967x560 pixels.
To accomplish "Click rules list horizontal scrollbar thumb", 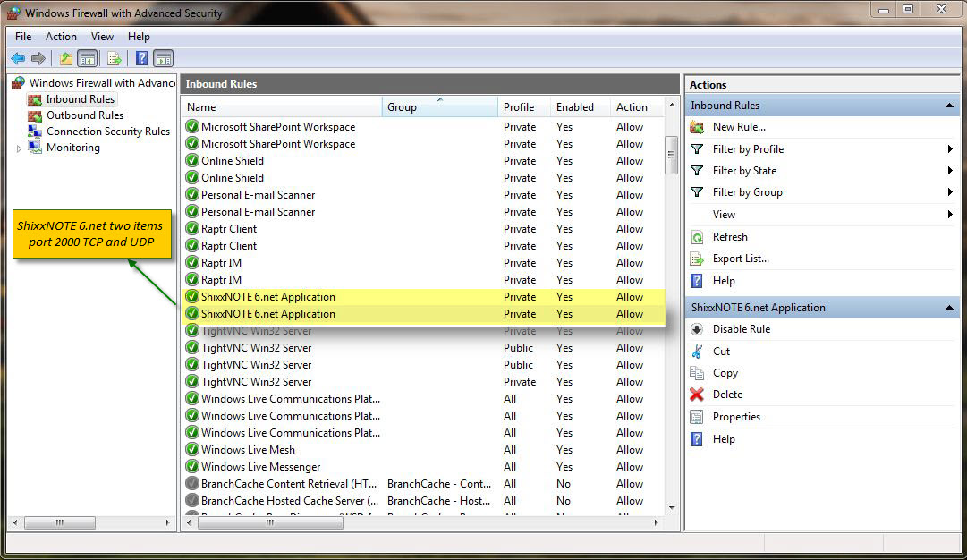I will tap(270, 522).
